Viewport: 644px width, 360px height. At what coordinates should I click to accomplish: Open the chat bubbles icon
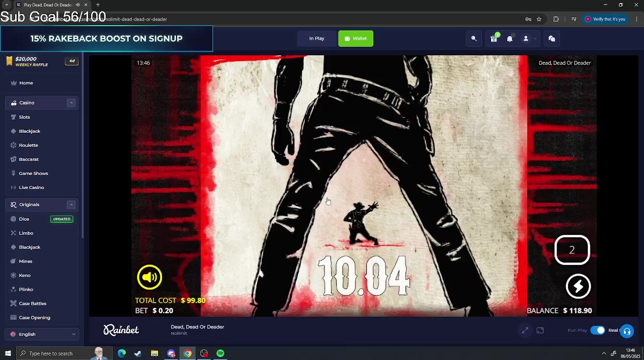tap(552, 39)
